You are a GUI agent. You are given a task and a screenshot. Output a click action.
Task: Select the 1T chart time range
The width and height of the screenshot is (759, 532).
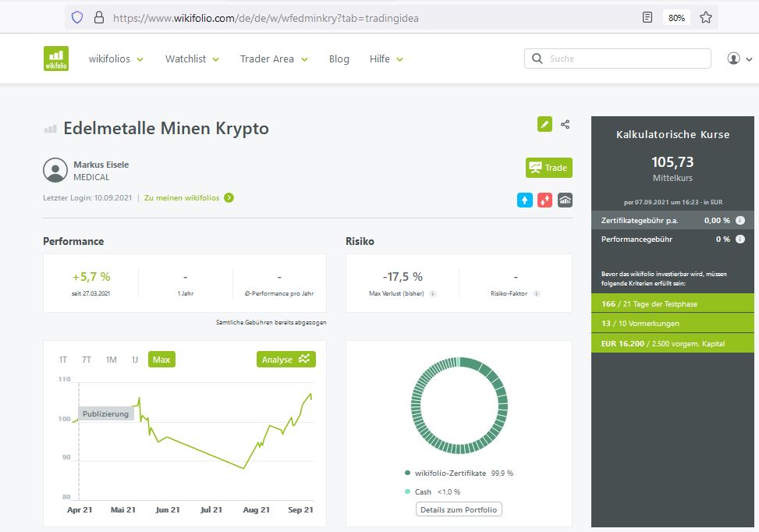pos(63,360)
